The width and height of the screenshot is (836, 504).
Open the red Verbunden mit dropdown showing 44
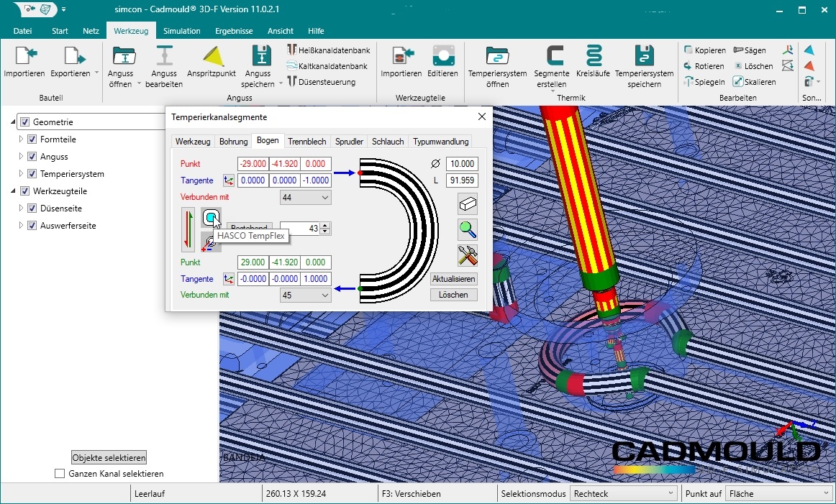coord(306,198)
